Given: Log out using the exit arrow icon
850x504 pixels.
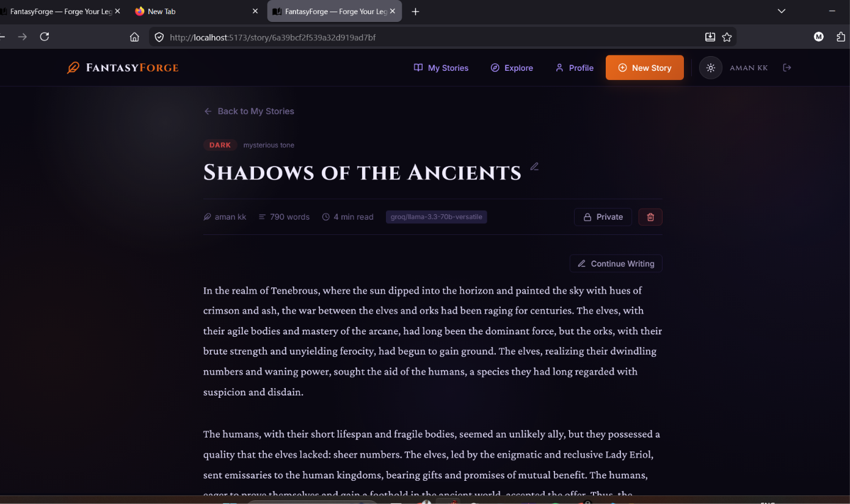Looking at the screenshot, I should tap(787, 68).
